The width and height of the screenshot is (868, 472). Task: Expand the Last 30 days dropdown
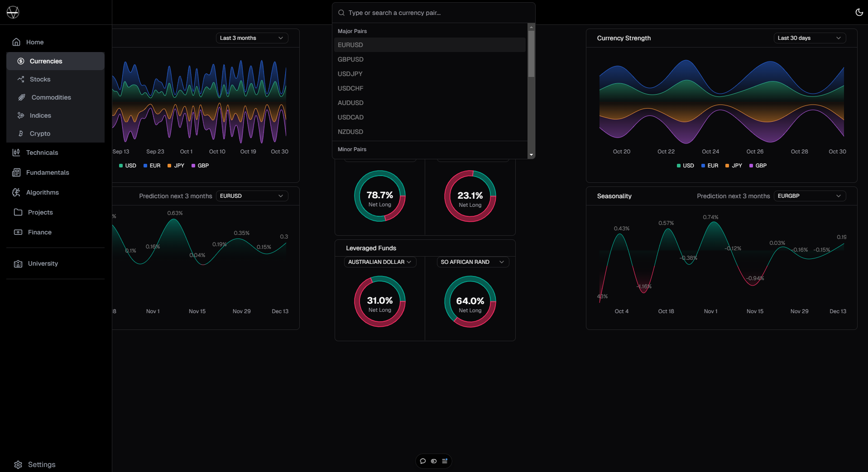[809, 38]
